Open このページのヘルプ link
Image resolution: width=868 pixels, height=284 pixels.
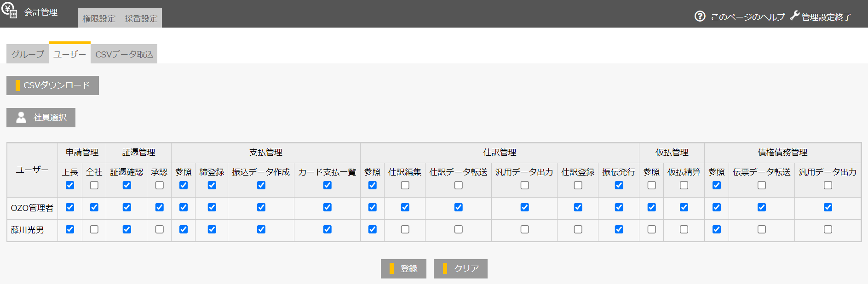click(x=747, y=17)
